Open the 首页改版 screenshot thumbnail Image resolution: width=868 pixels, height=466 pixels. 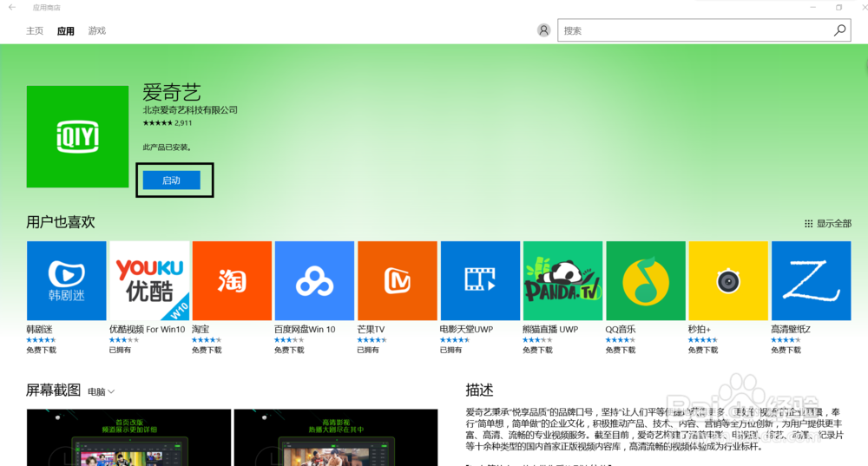coord(128,437)
